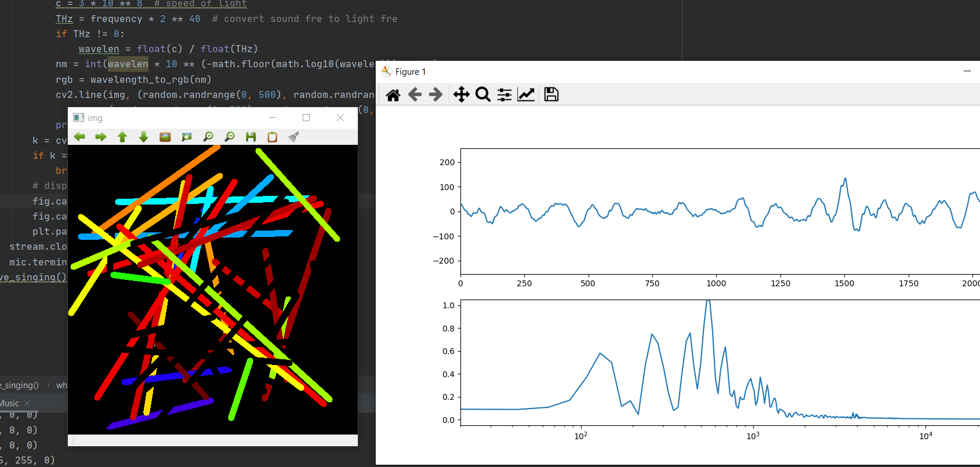Click the drawn lines image canvas
This screenshot has height=467, width=980.
click(213, 290)
